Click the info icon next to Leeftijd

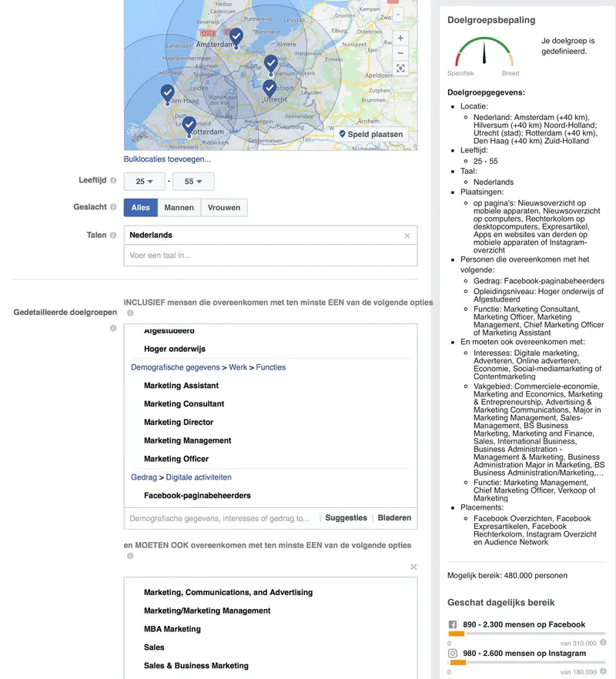point(113,180)
